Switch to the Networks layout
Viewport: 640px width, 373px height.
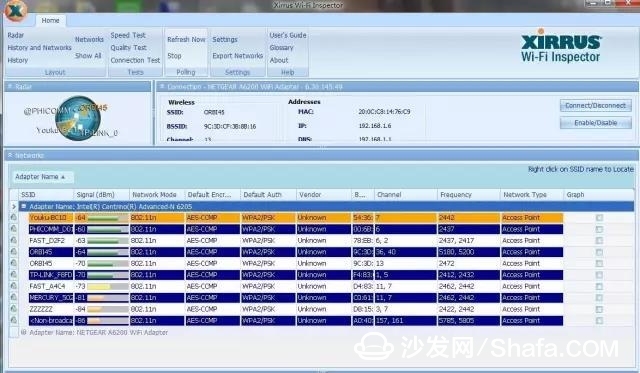coord(89,39)
